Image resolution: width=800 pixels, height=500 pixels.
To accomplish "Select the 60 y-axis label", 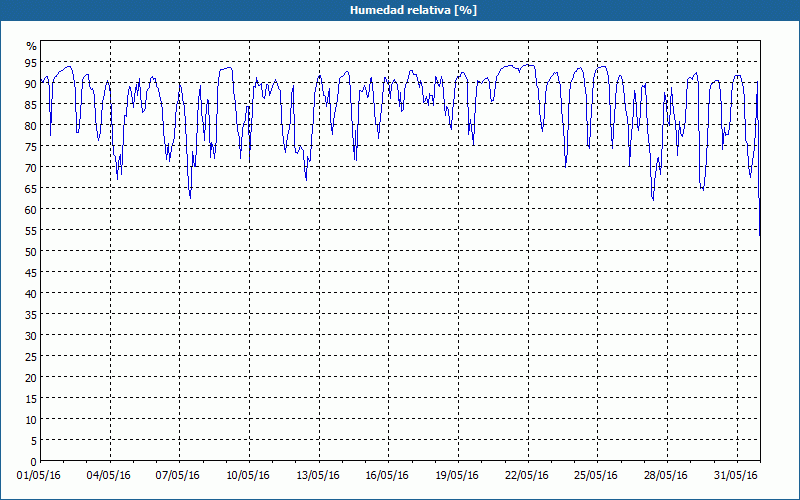I will 31,210.
